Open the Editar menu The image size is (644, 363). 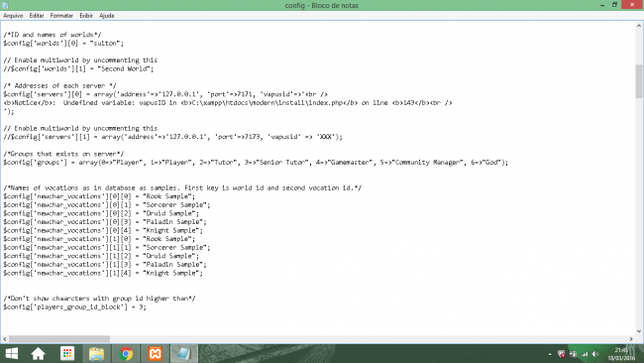(37, 16)
